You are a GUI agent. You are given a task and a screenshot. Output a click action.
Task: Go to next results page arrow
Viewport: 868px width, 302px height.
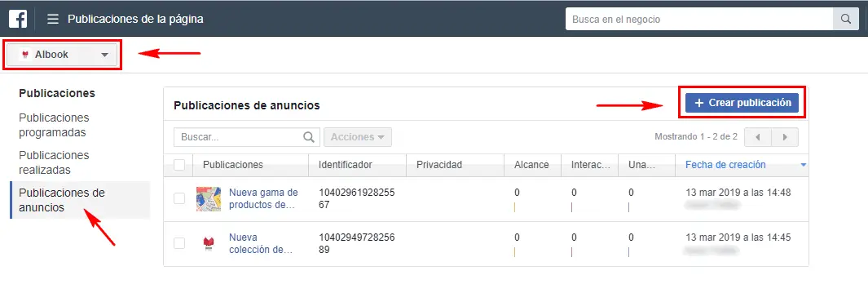784,137
